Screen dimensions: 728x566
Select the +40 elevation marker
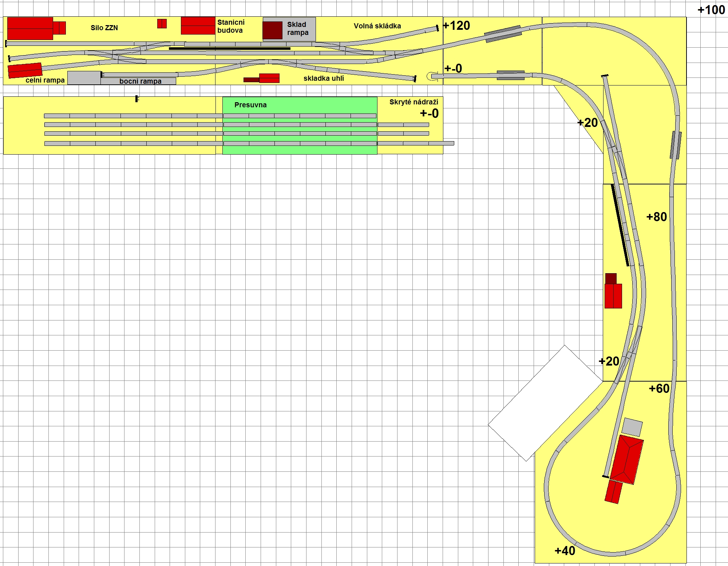tap(565, 551)
